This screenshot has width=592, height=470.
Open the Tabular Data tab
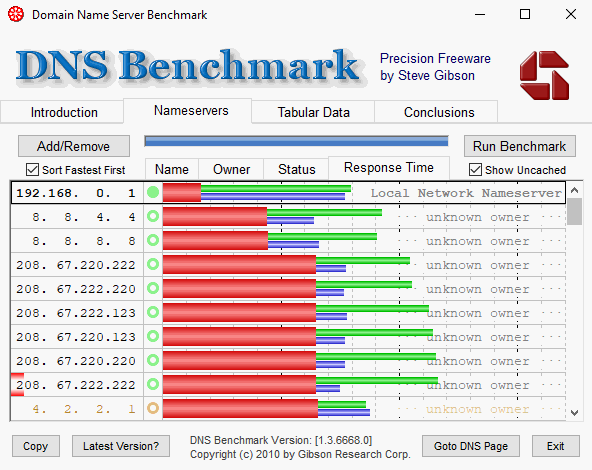313,112
